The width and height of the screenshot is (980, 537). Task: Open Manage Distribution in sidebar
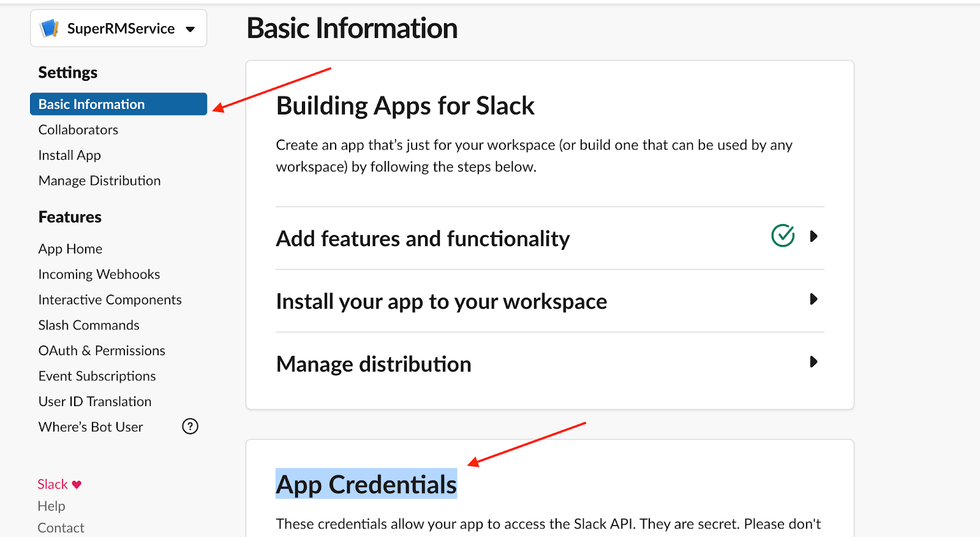point(99,181)
